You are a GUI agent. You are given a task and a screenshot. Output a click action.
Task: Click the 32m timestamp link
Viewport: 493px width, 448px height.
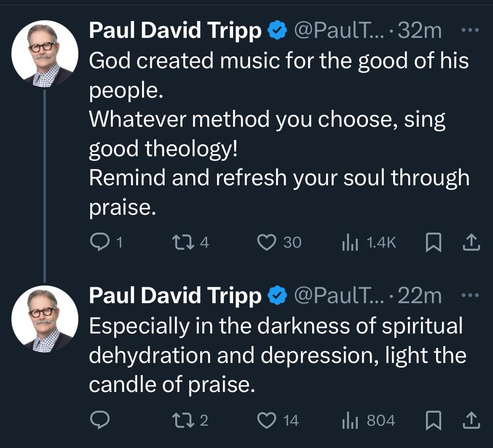coord(419,31)
